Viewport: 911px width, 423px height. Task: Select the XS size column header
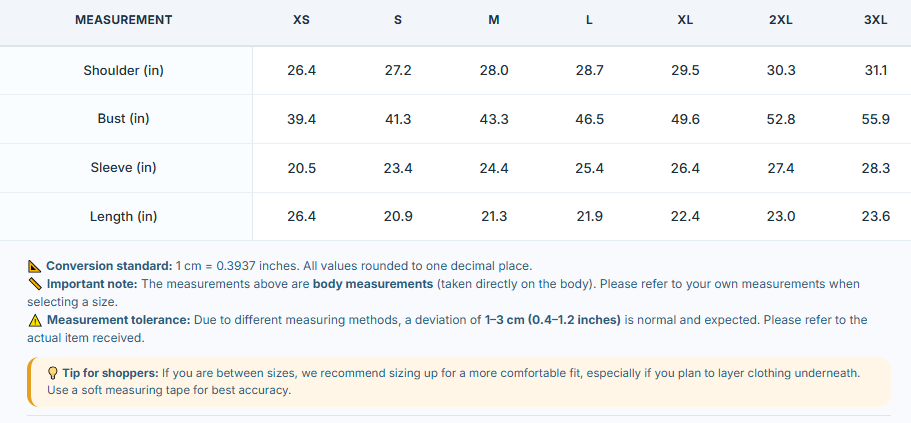301,20
